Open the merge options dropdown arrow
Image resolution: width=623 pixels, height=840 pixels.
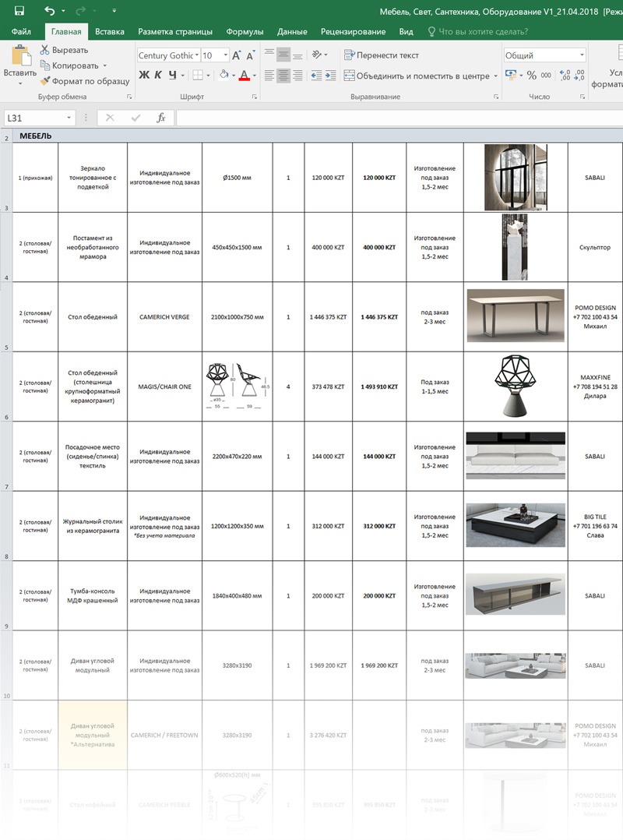(495, 76)
